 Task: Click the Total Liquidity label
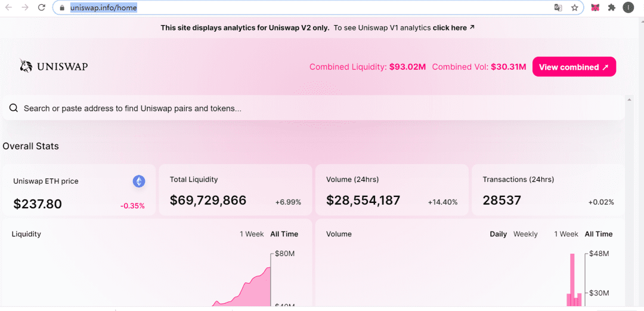193,179
